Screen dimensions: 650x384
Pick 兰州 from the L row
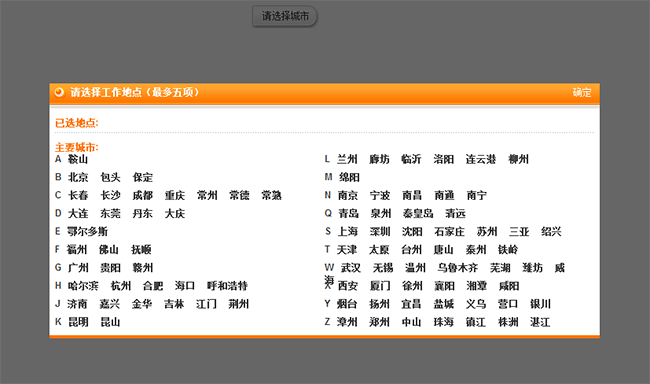tap(347, 159)
